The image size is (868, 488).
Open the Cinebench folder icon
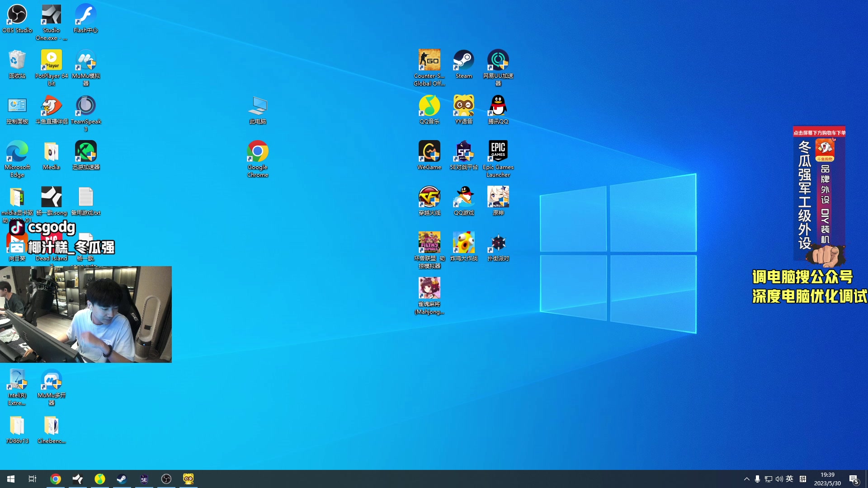click(52, 429)
